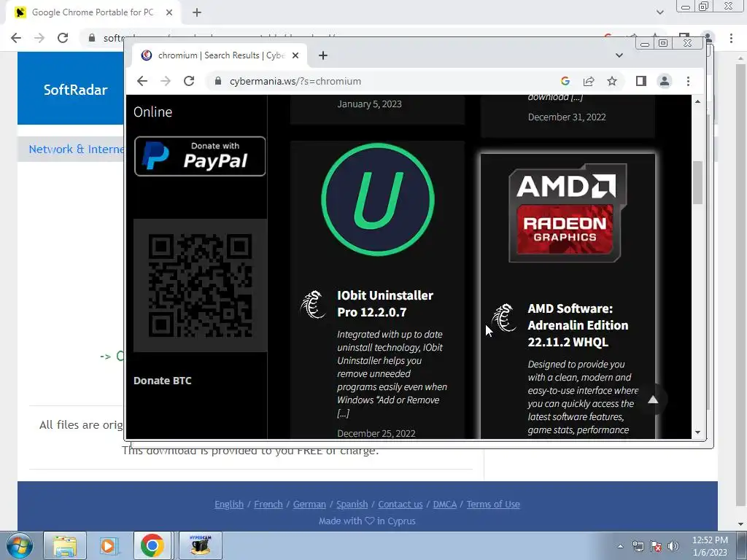Screen dimensions: 747x560
Task: Click the up arrow of the cybermania page scrollbar
Action: click(698, 101)
